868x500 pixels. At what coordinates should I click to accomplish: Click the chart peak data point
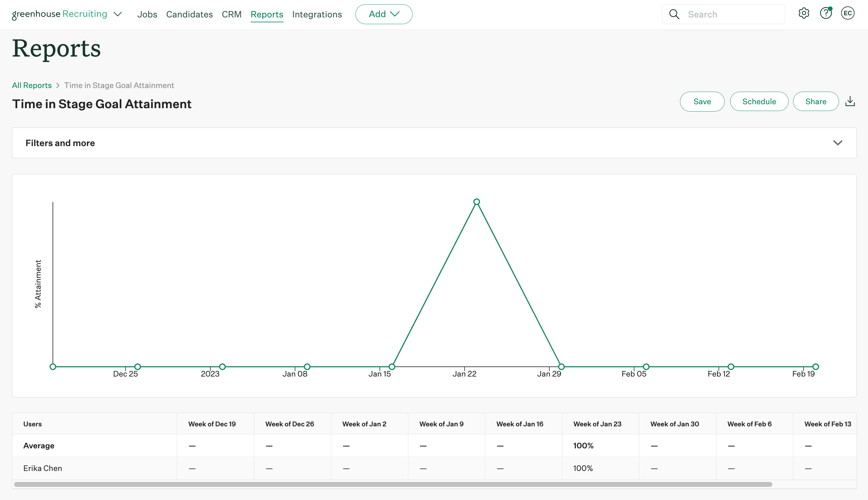(x=476, y=202)
